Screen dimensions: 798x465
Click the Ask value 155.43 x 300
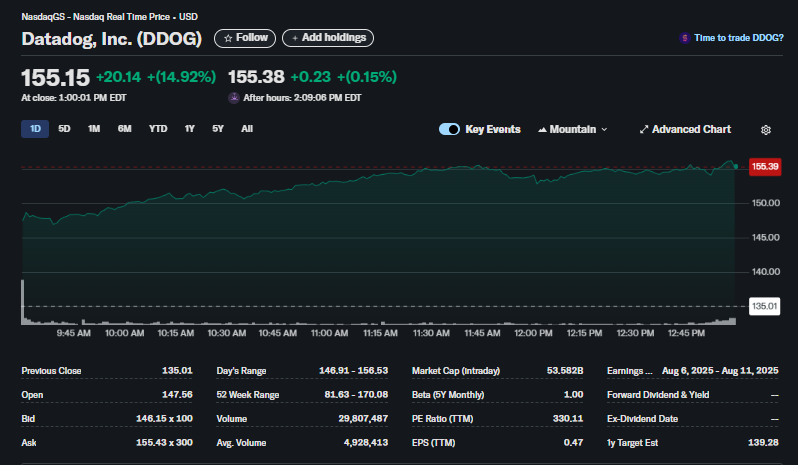[x=164, y=443]
